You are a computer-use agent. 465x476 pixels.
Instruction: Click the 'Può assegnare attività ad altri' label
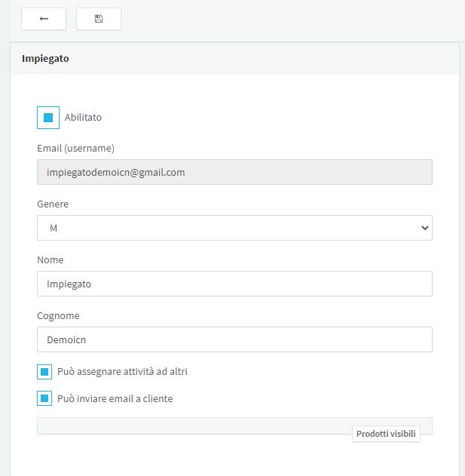pyautogui.click(x=122, y=372)
